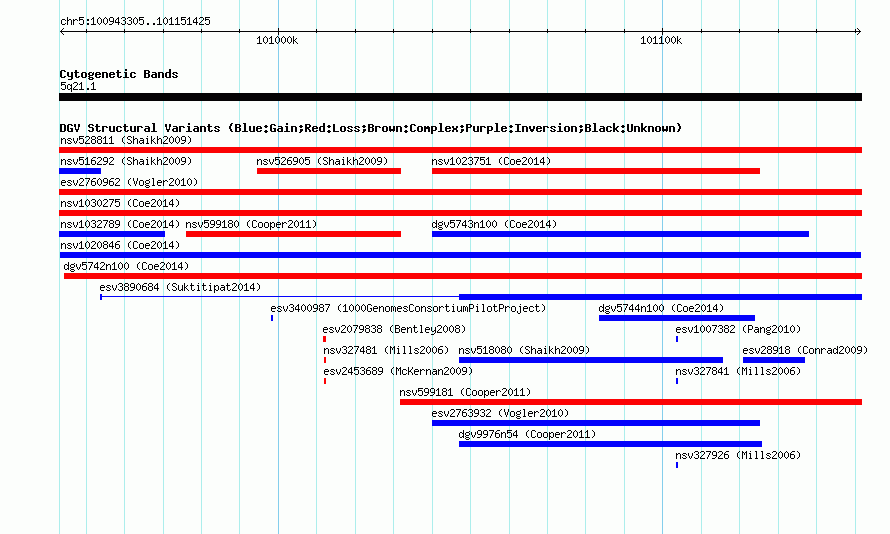Click the nsv518080 (Shaikh2009) label
Image resolution: width=890 pixels, height=534 pixels.
[524, 350]
